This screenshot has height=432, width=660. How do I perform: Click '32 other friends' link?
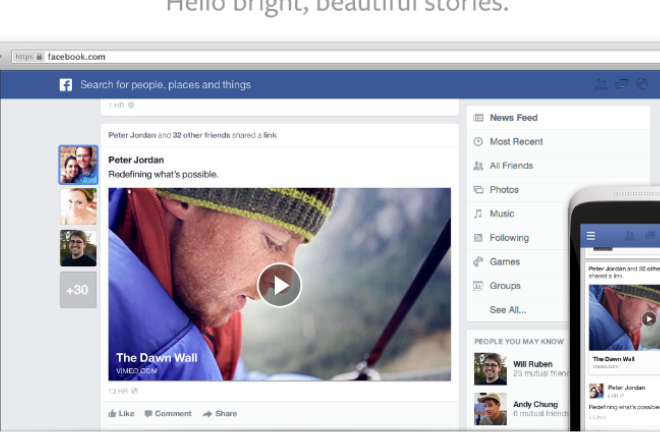pyautogui.click(x=201, y=135)
